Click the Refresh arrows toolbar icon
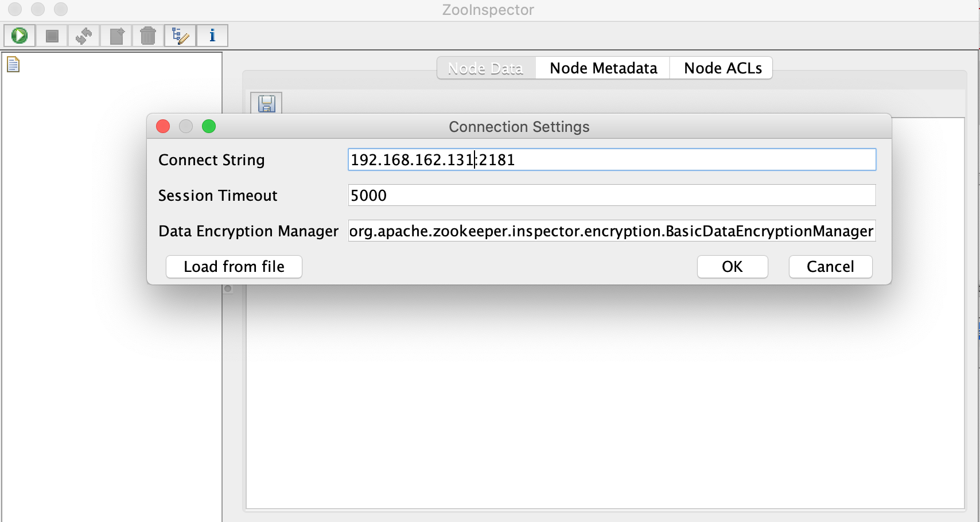 click(84, 36)
